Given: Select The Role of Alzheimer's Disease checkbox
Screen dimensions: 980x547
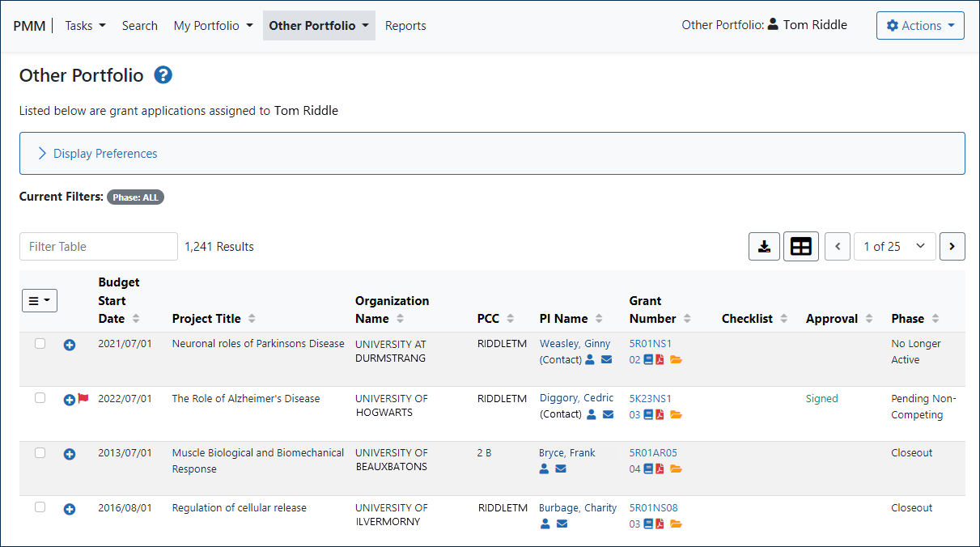Looking at the screenshot, I should point(40,398).
